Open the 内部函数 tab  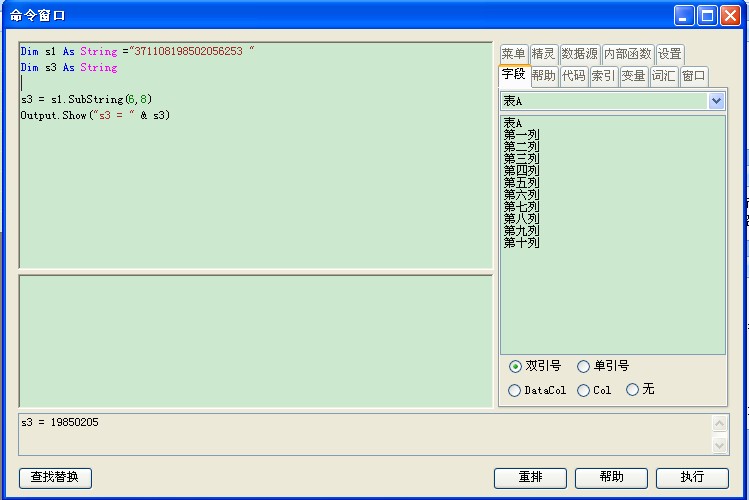627,54
